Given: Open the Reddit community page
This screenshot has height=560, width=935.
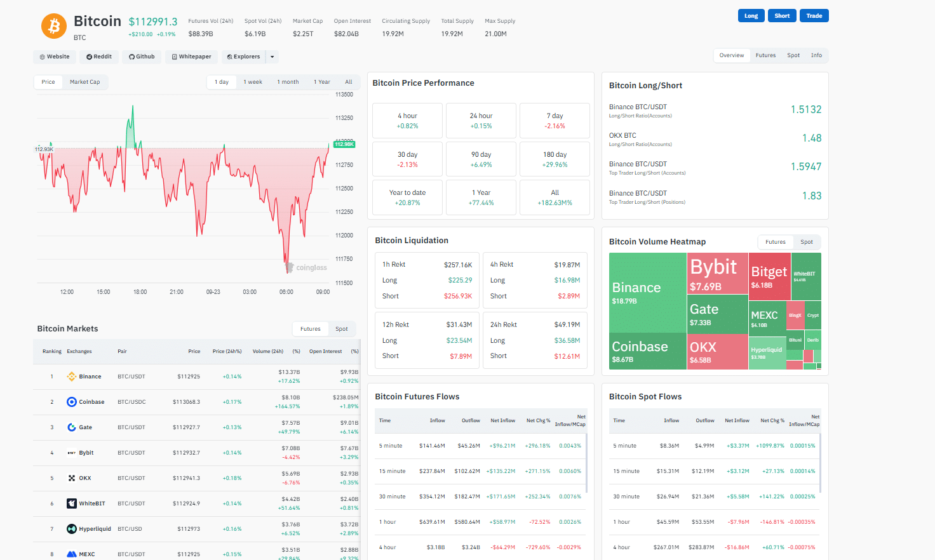Looking at the screenshot, I should 98,57.
